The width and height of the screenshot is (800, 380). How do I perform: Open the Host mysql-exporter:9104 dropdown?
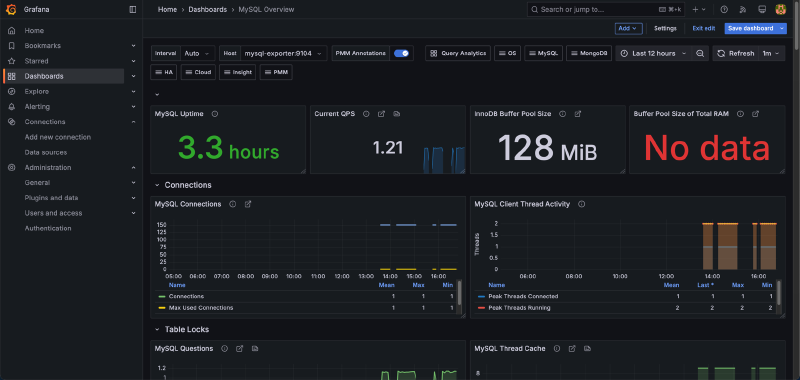[x=283, y=54]
